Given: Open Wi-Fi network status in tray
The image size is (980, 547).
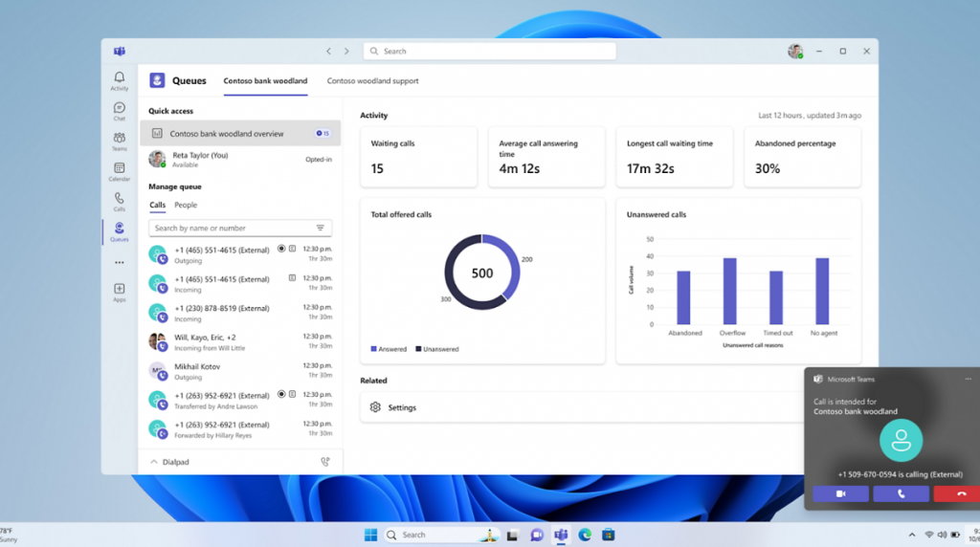Looking at the screenshot, I should point(929,536).
